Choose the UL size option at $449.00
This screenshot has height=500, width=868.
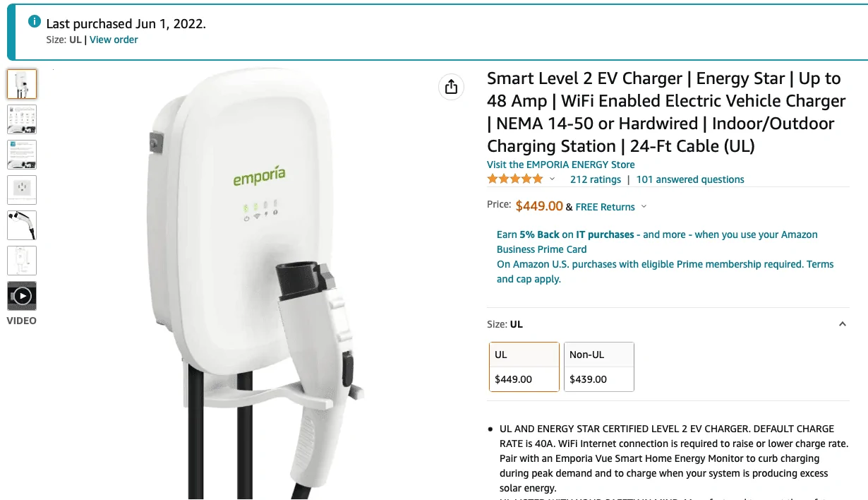(524, 367)
